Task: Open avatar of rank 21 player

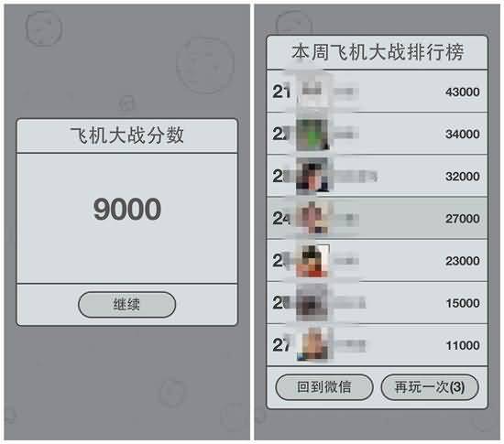Action: coord(312,92)
